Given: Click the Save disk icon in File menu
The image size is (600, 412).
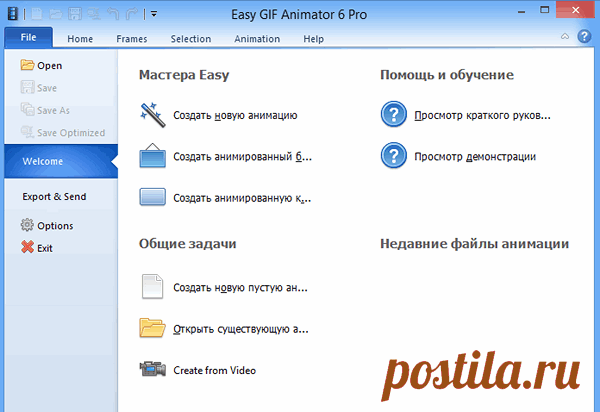Looking at the screenshot, I should pos(27,87).
